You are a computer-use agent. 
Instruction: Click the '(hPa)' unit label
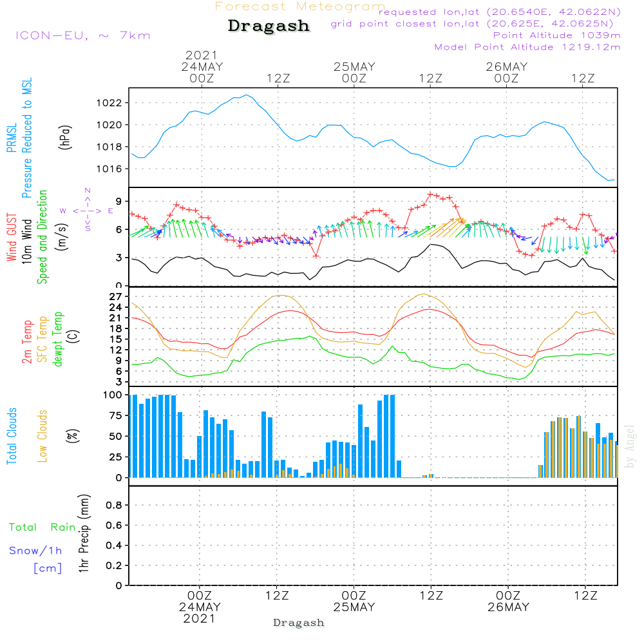pyautogui.click(x=65, y=137)
